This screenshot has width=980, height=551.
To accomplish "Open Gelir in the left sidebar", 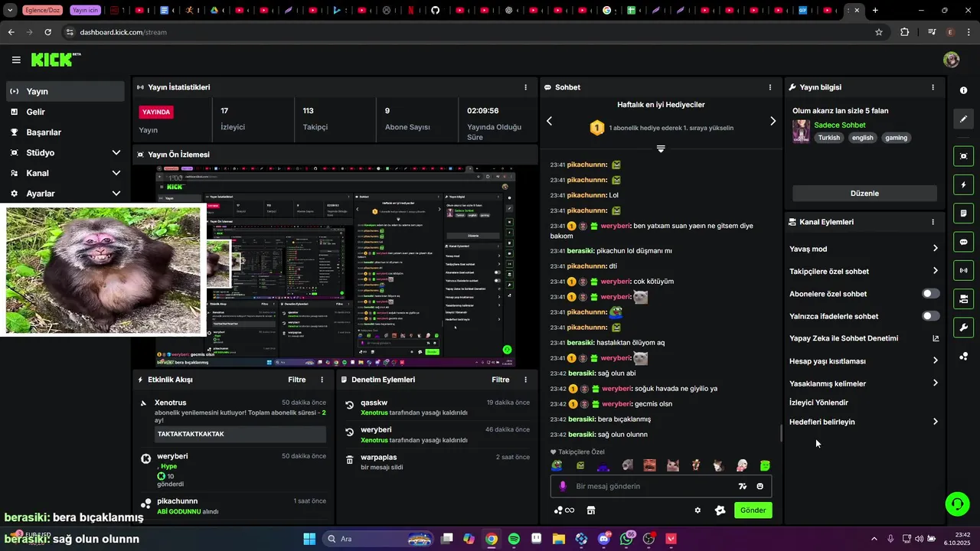I will tap(64, 112).
